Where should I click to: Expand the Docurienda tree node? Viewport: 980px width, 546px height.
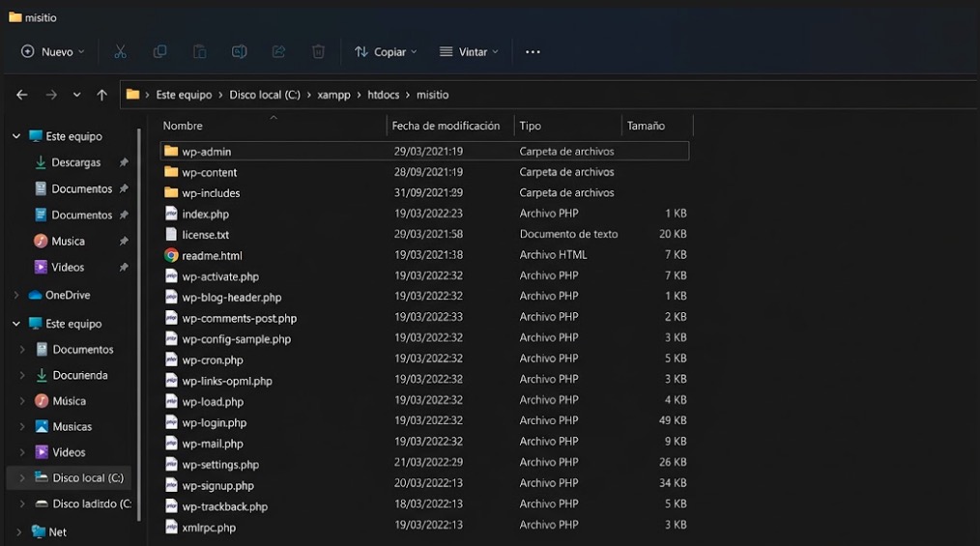22,376
